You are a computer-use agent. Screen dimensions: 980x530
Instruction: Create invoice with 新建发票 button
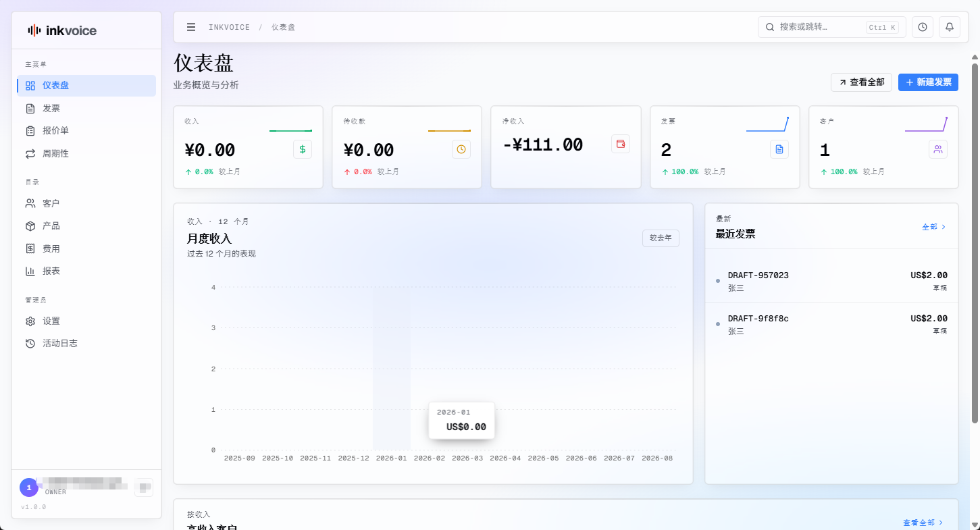[x=928, y=82]
